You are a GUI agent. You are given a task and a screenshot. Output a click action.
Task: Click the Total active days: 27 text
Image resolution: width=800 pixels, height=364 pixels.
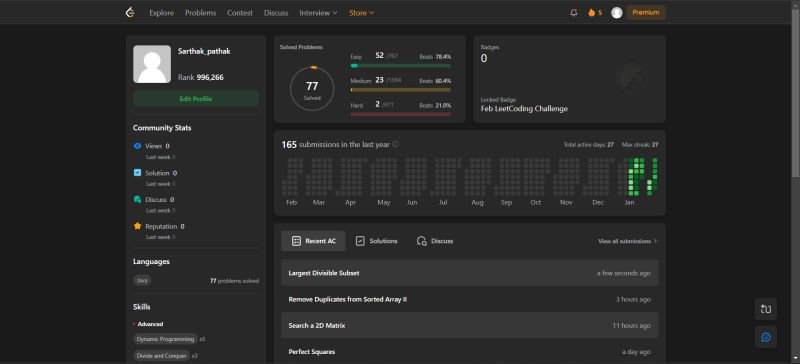(588, 145)
